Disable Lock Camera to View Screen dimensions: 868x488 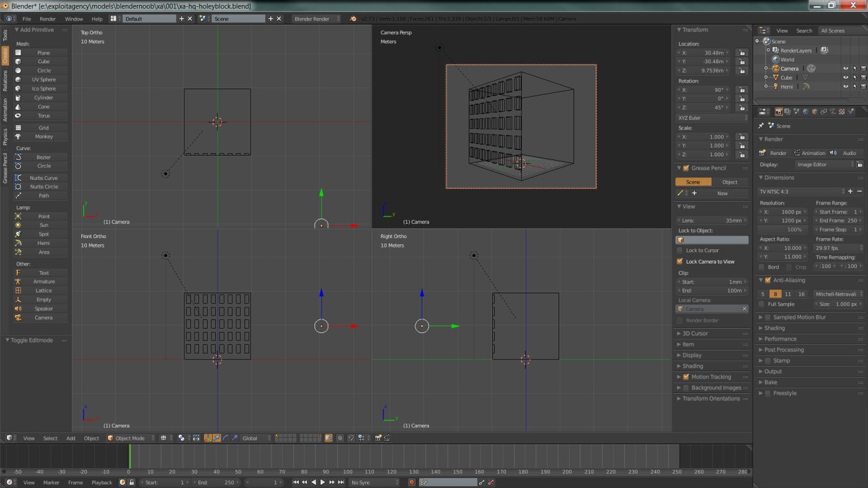[680, 262]
